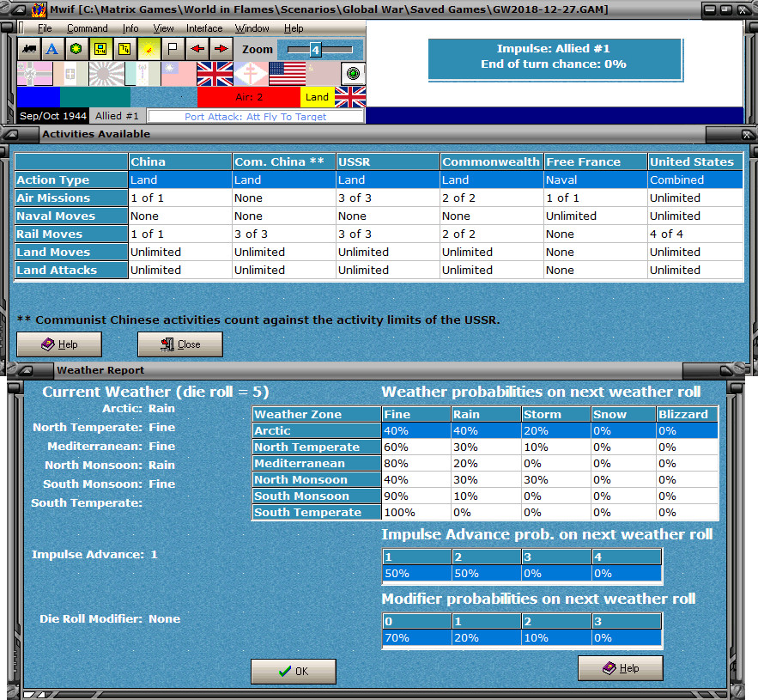
Task: Select the faded USSR flag
Action: [x=323, y=74]
